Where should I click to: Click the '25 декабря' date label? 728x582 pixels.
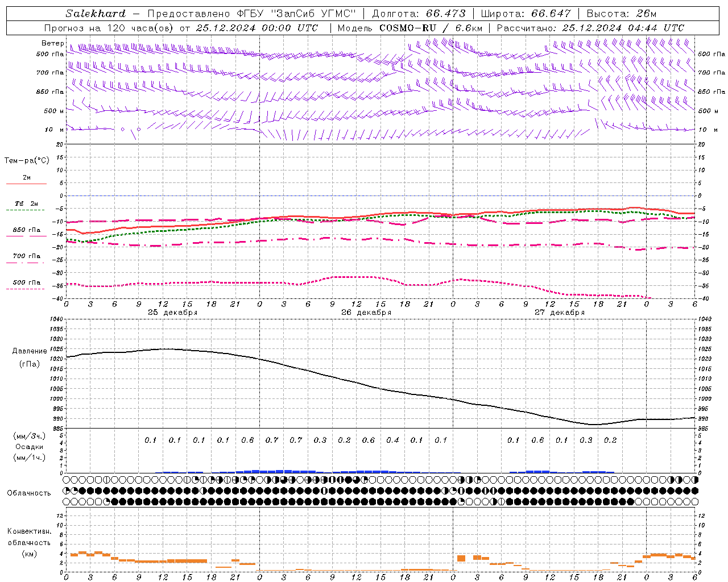click(x=172, y=313)
